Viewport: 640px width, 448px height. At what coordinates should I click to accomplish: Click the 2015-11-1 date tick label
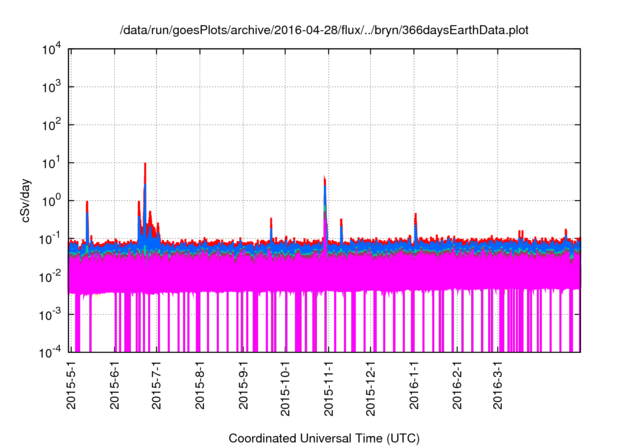(x=329, y=388)
